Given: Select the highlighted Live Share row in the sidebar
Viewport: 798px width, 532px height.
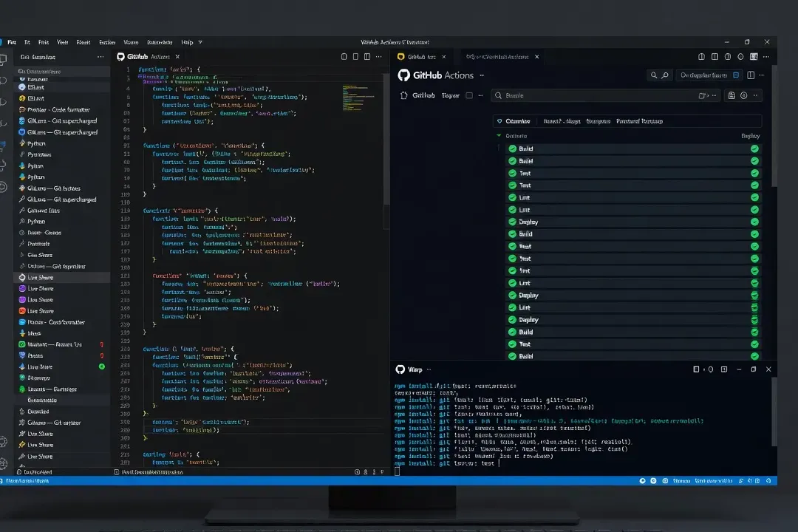Looking at the screenshot, I should (x=61, y=278).
